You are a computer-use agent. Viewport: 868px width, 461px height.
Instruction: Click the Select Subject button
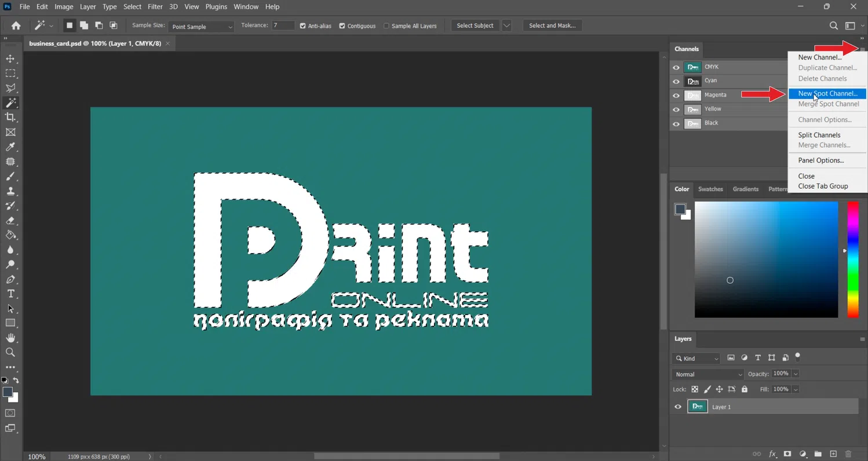click(475, 25)
